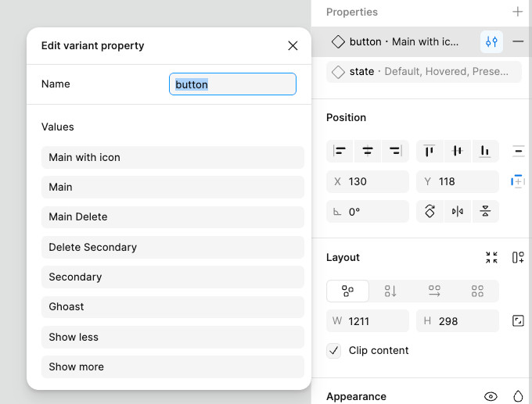Select vertical auto layout direction

[x=390, y=291]
